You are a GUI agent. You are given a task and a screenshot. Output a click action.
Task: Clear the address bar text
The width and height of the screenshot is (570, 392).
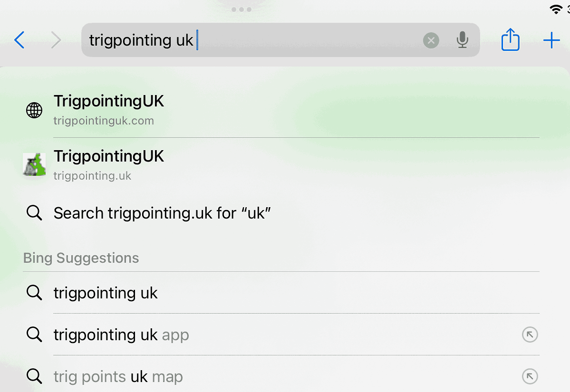[x=431, y=40]
